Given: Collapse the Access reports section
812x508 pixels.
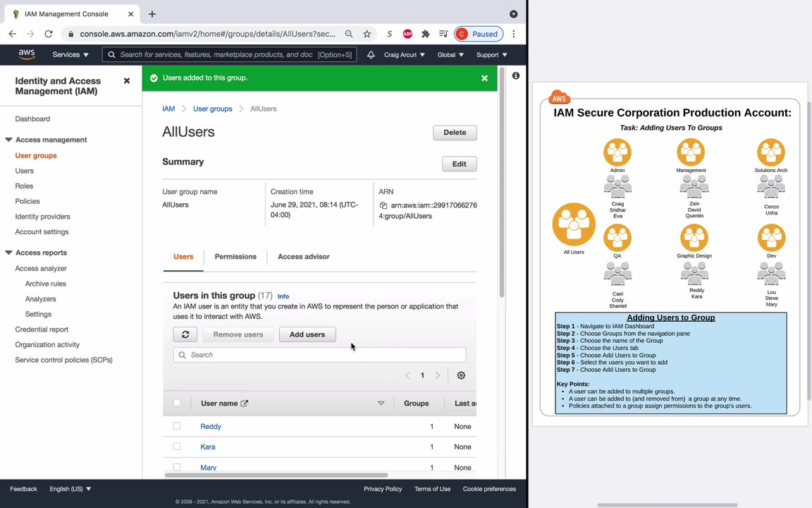Looking at the screenshot, I should [x=8, y=253].
